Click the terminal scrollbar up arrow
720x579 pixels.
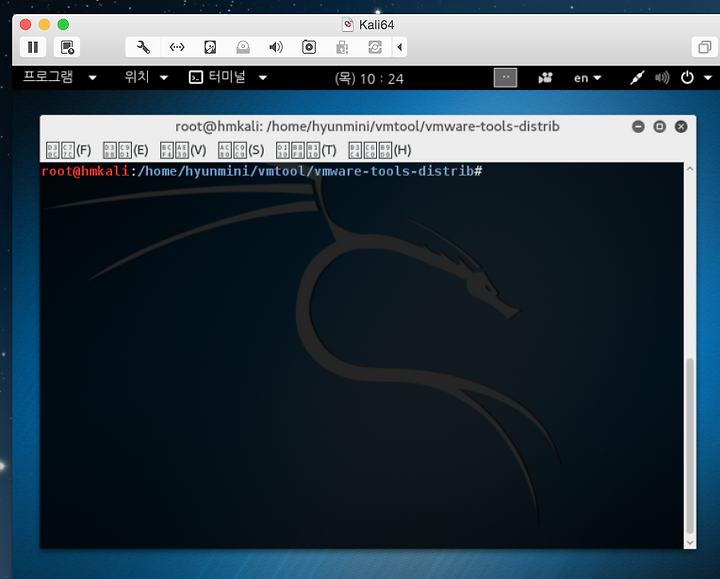pos(690,169)
